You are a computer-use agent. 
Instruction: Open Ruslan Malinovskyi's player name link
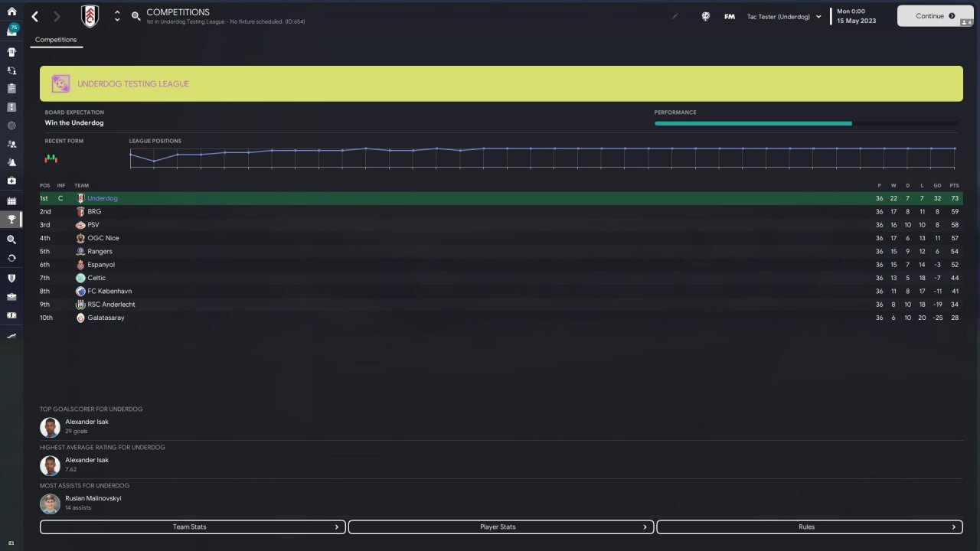(93, 498)
